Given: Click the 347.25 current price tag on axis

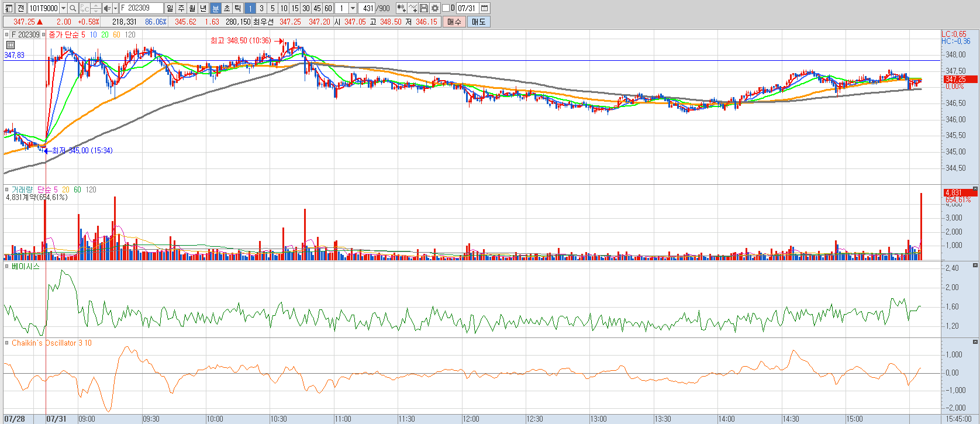Looking at the screenshot, I should (960, 79).
